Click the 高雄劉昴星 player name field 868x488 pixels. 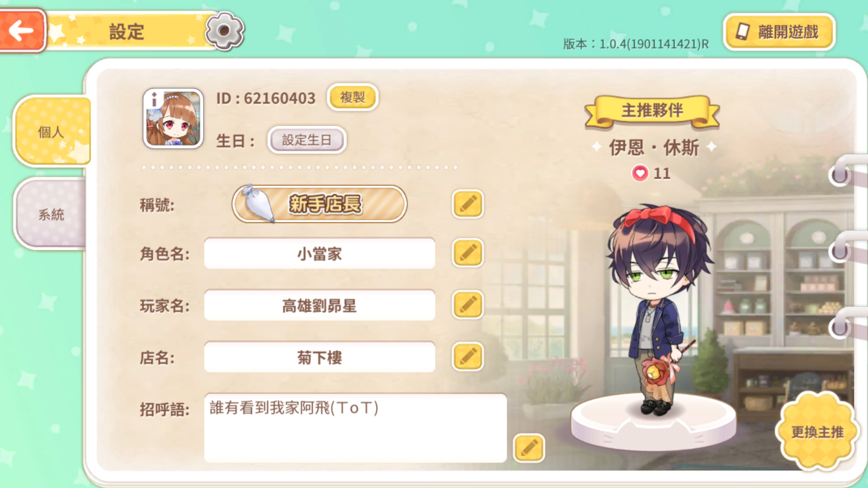point(320,305)
